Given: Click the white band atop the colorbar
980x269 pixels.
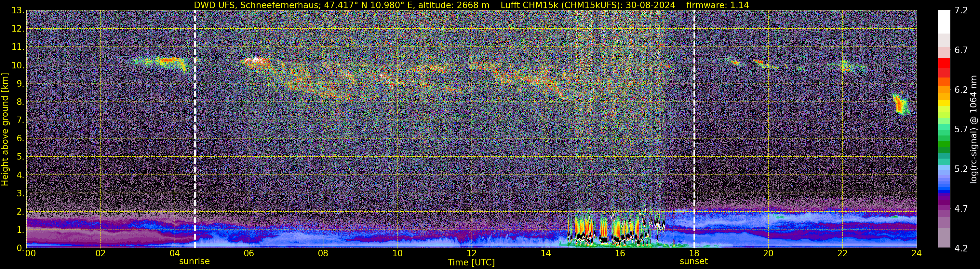Looking at the screenshot, I should (944, 22).
